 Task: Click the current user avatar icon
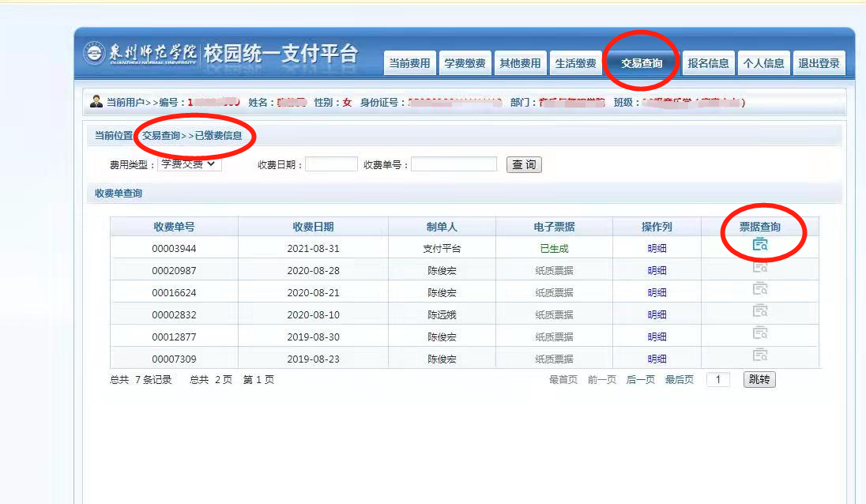click(96, 102)
